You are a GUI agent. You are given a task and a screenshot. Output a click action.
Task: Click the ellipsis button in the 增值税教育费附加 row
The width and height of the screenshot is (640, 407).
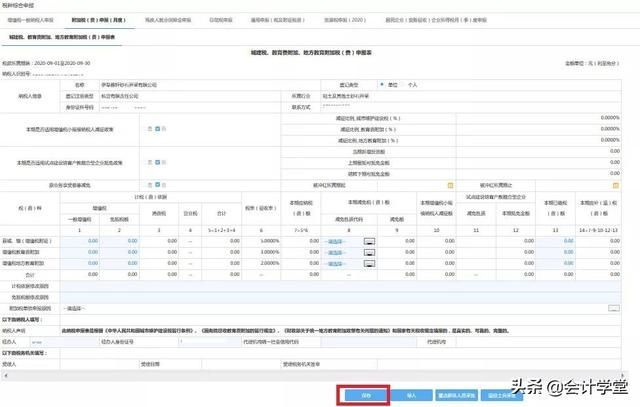369,254
